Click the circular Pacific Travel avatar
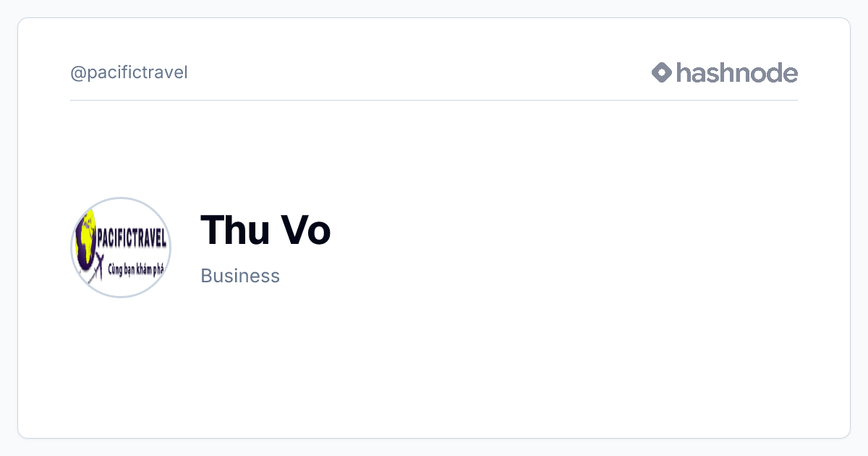The image size is (868, 456). [121, 247]
